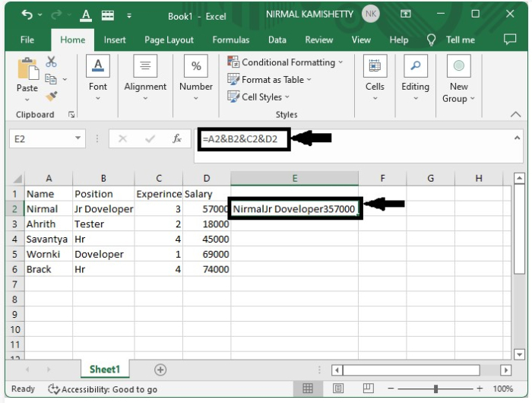Click the Insert Function fx icon
532x403 pixels.
click(x=177, y=139)
